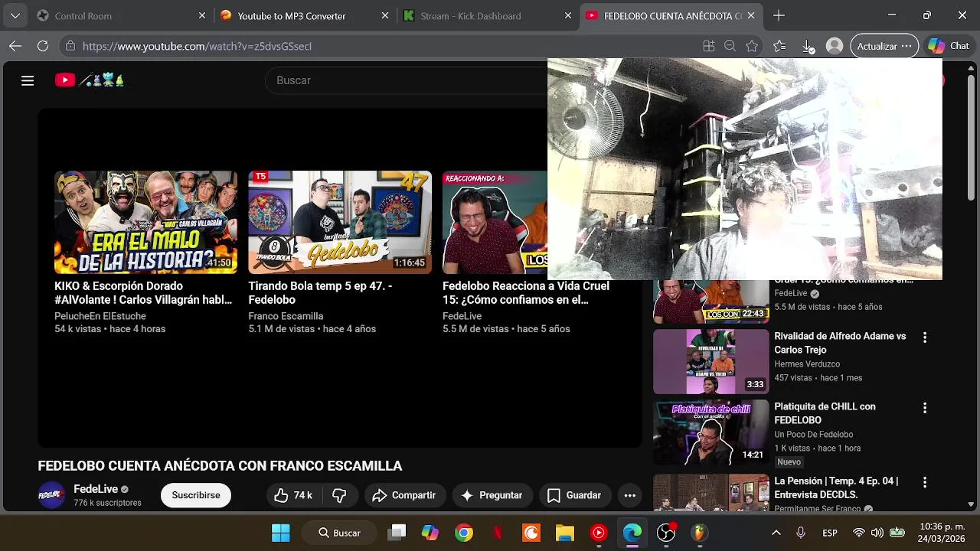Open the favorites list icon

click(779, 46)
